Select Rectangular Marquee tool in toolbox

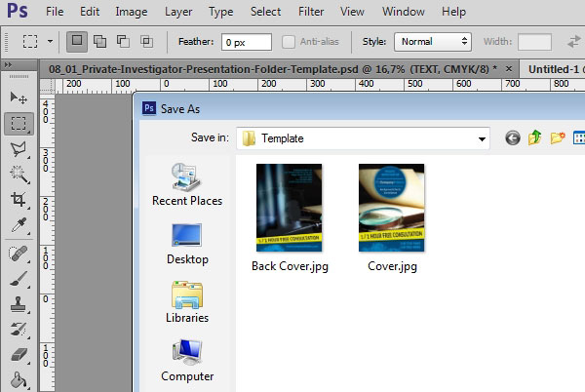pyautogui.click(x=19, y=124)
